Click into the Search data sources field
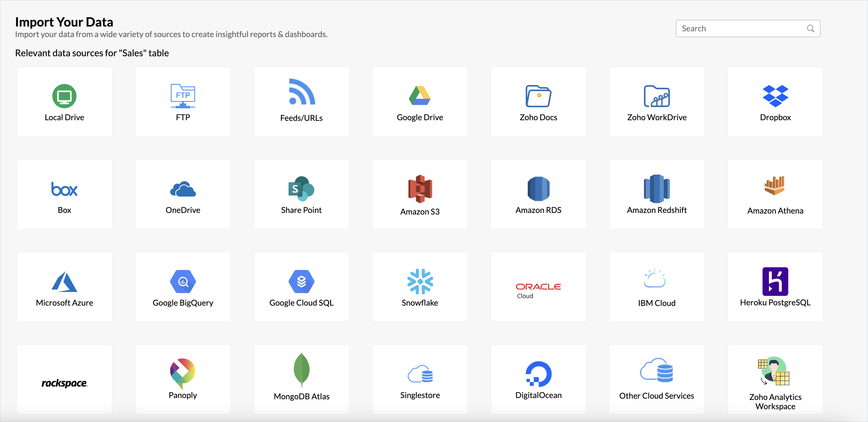The image size is (868, 422). (x=741, y=28)
